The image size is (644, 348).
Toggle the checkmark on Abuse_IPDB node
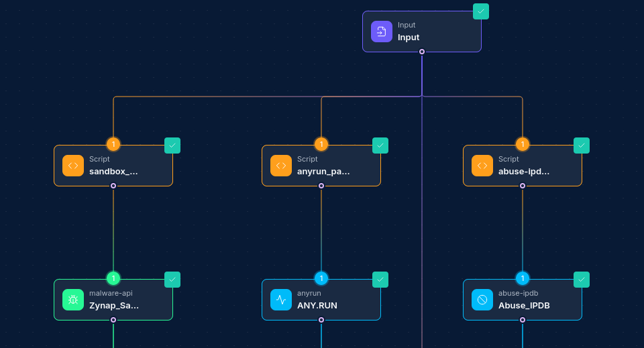click(x=582, y=280)
